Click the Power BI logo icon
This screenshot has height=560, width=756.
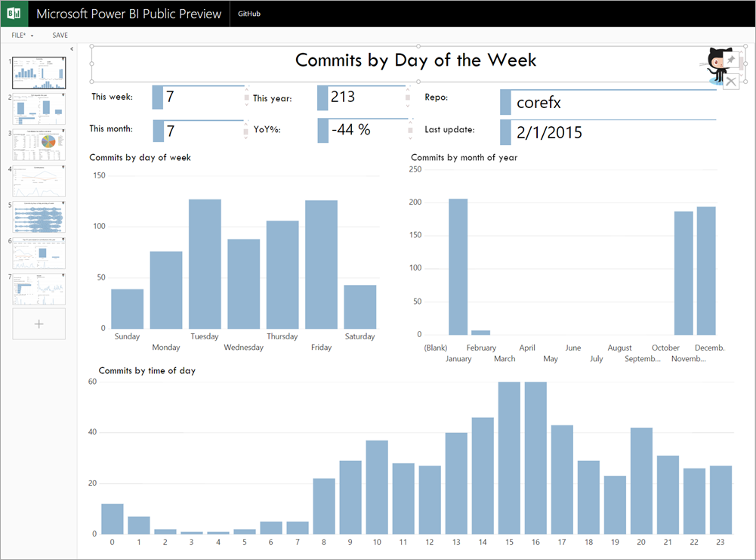pos(14,14)
